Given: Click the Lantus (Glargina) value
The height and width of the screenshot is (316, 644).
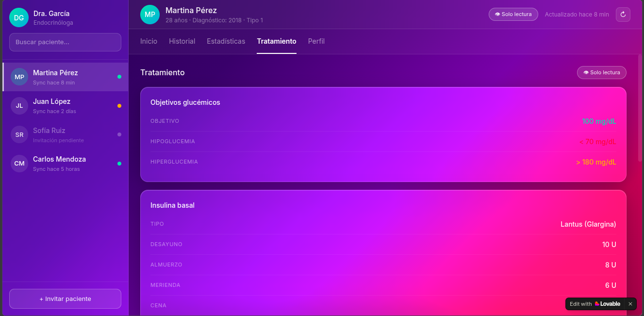Looking at the screenshot, I should (588, 224).
